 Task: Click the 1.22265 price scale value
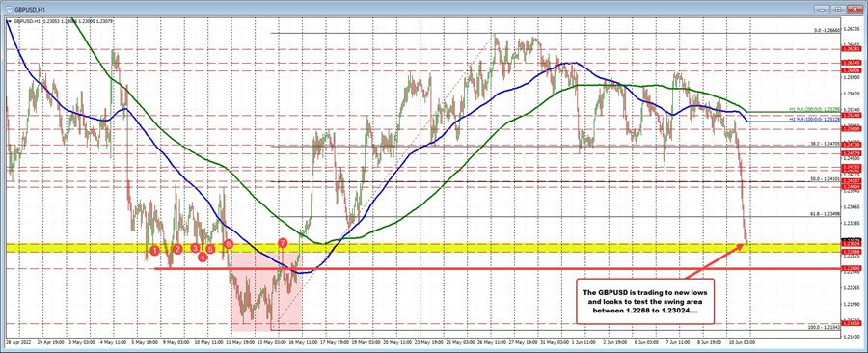(x=852, y=289)
